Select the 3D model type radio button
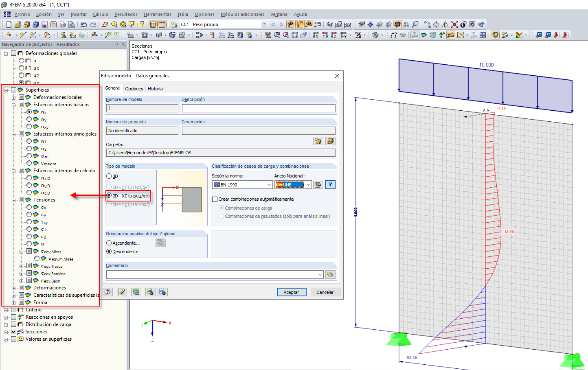This screenshot has height=370, width=588. click(x=109, y=176)
